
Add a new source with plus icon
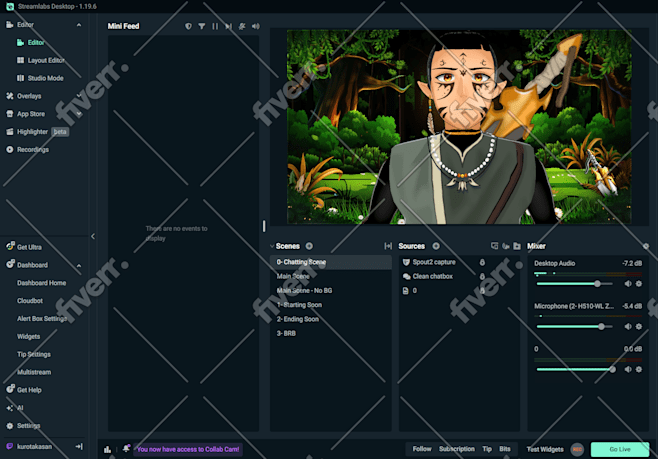tap(436, 246)
